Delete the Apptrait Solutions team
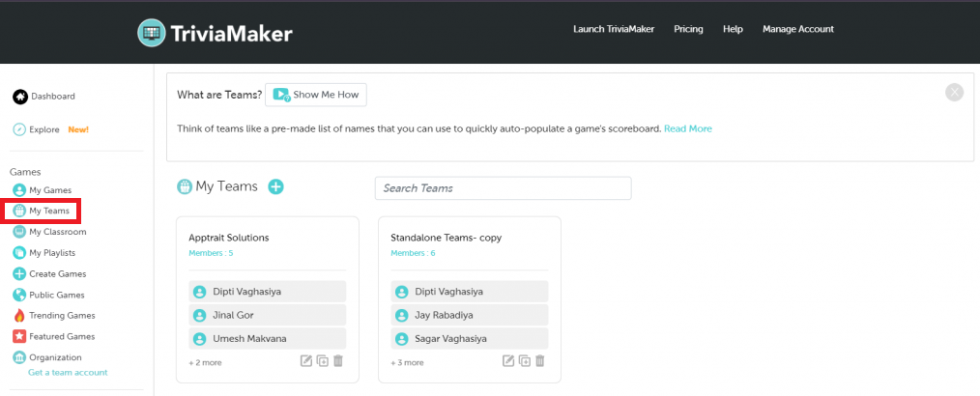980x396 pixels. click(338, 361)
